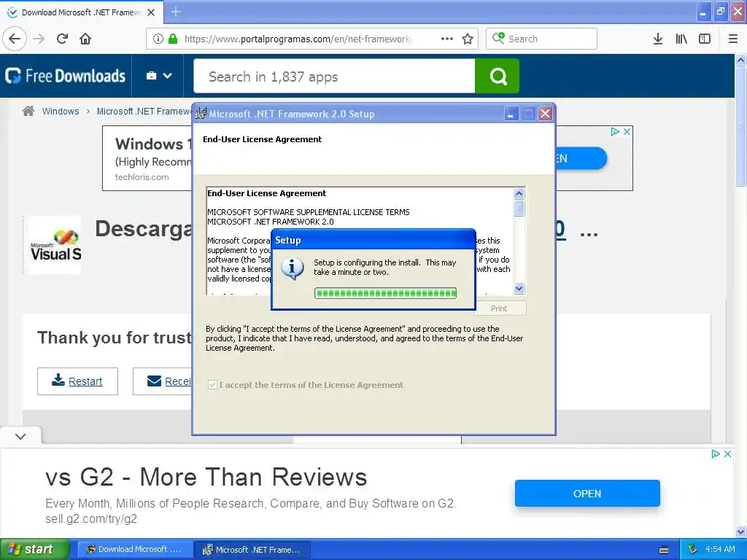Screen dimensions: 747x560
Task: Click the setup progress bar
Action: pyautogui.click(x=385, y=293)
